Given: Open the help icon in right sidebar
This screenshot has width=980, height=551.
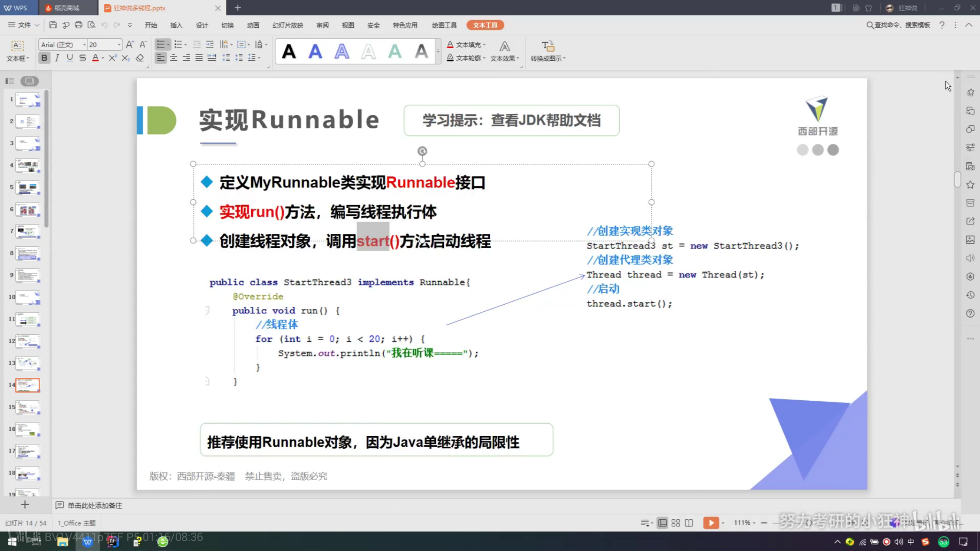Looking at the screenshot, I should coord(970,314).
